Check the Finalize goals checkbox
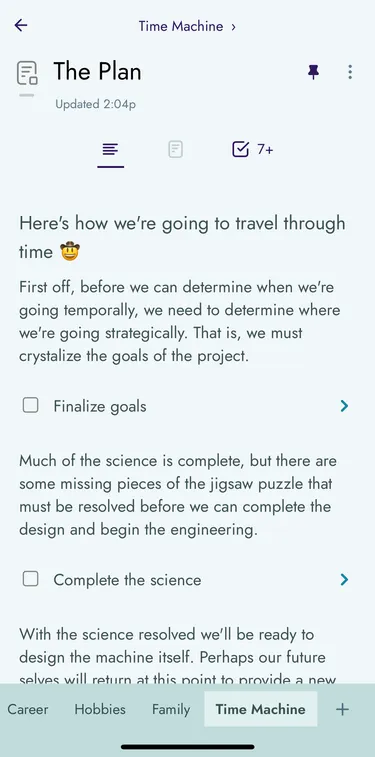Image resolution: width=375 pixels, height=757 pixels. click(x=30, y=406)
